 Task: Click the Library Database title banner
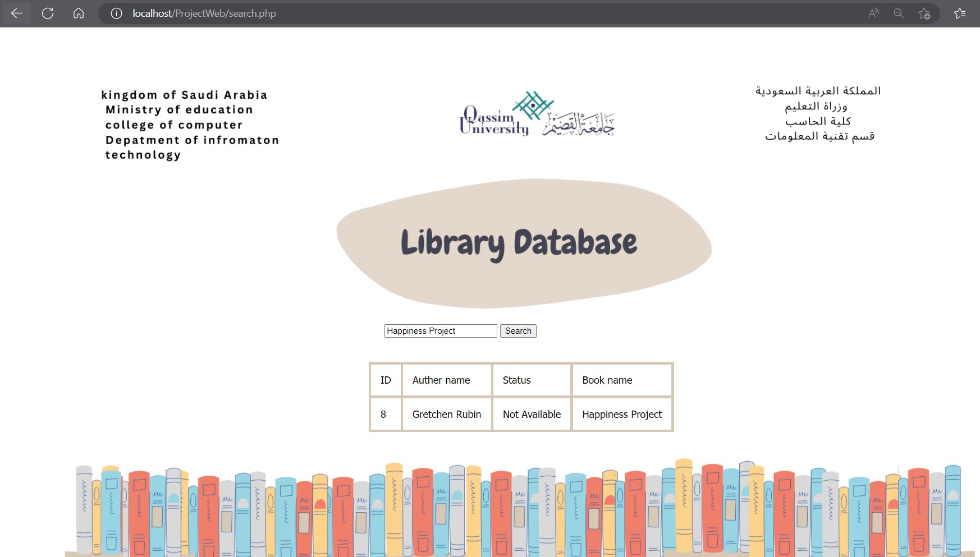point(519,243)
